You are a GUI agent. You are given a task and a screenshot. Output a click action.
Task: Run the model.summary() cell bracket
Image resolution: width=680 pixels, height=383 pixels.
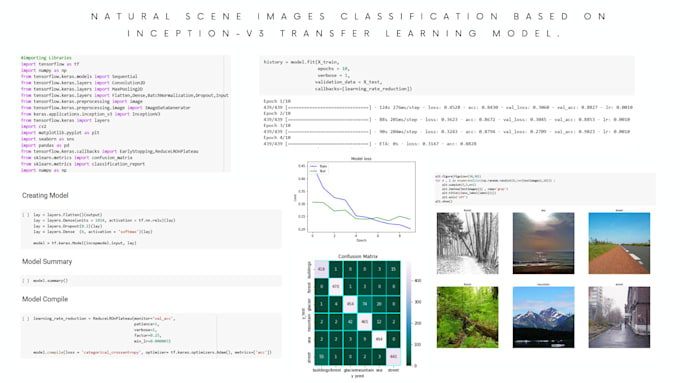coord(26,281)
